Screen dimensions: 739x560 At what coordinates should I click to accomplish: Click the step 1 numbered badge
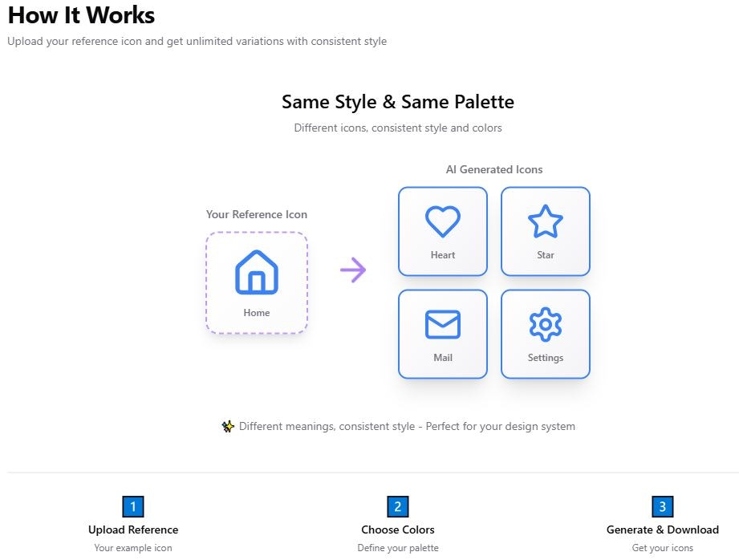point(132,507)
